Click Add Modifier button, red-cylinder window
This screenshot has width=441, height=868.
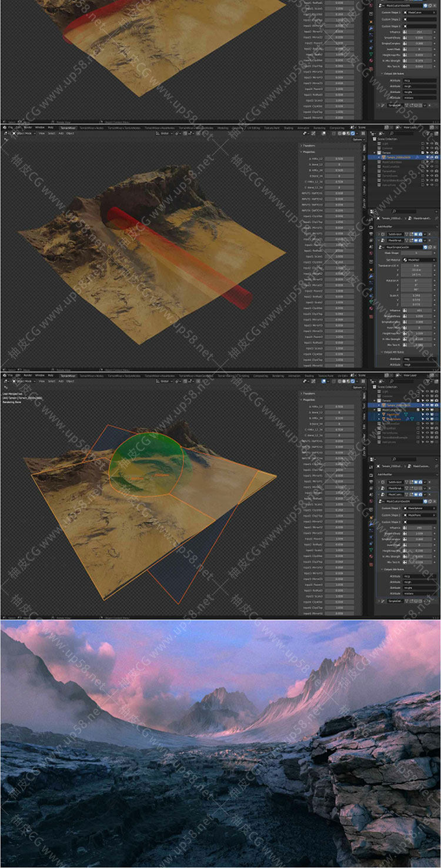[407, 227]
